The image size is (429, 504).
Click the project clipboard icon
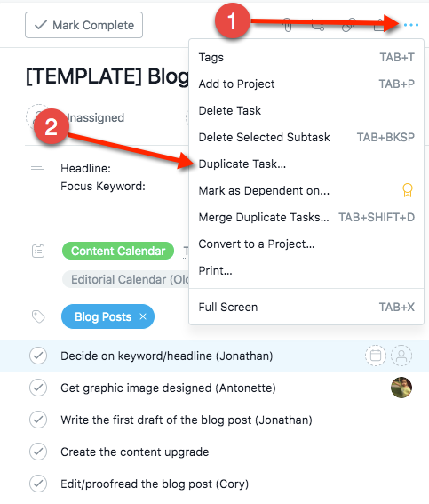point(38,251)
